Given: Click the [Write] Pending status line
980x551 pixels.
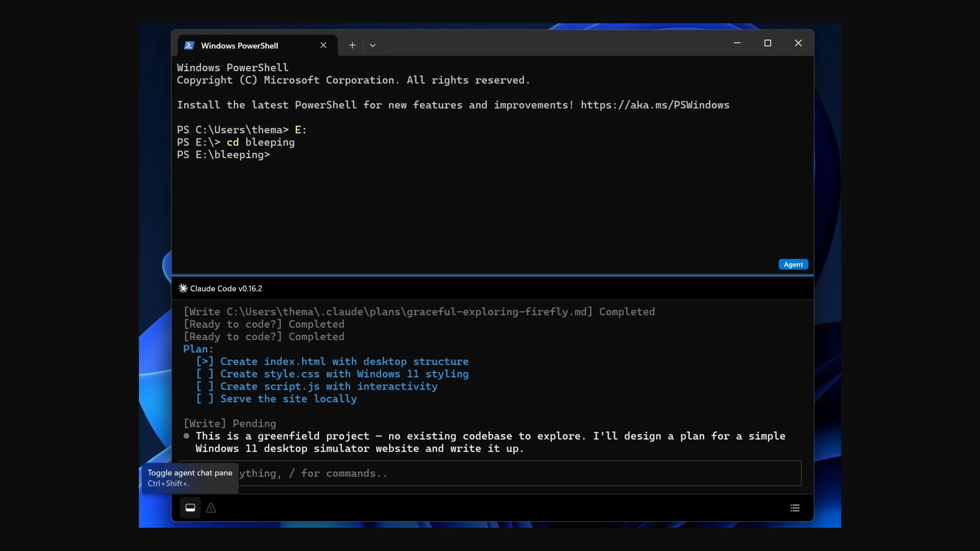Looking at the screenshot, I should [x=230, y=423].
